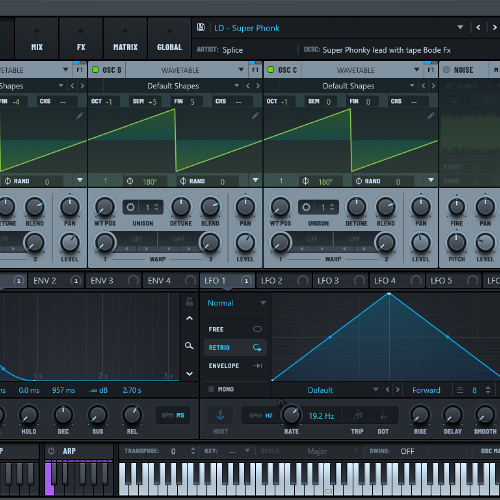Open OSC C Default Shapes dropdown
Image resolution: width=500 pixels, height=500 pixels.
[412, 86]
